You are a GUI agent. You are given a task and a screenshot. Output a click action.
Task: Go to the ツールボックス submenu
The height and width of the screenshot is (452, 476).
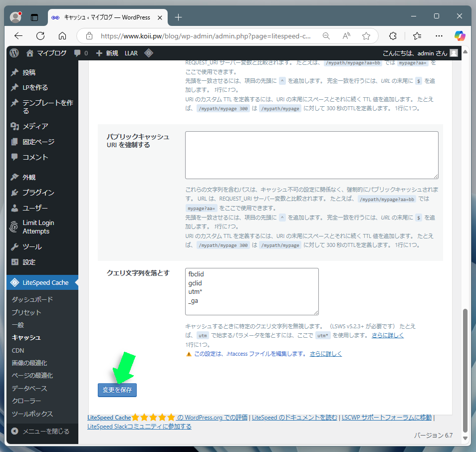32,414
